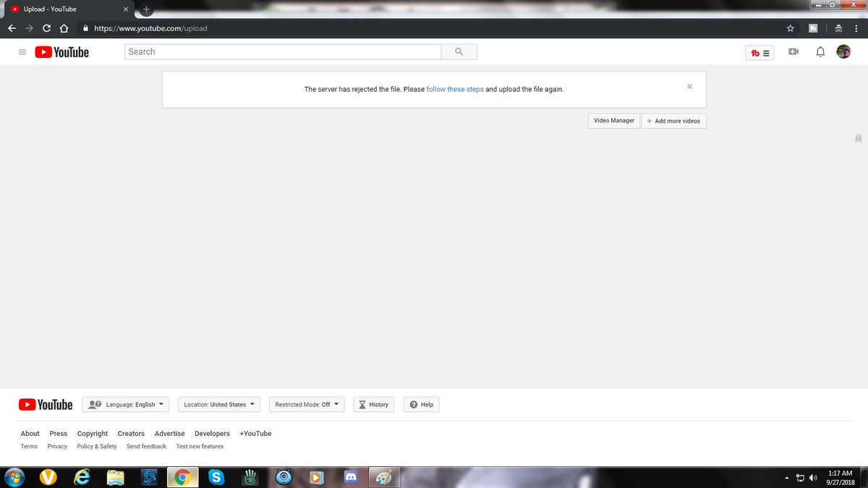Viewport: 868px width, 488px height.
Task: Click the Send feedback link
Action: click(146, 447)
